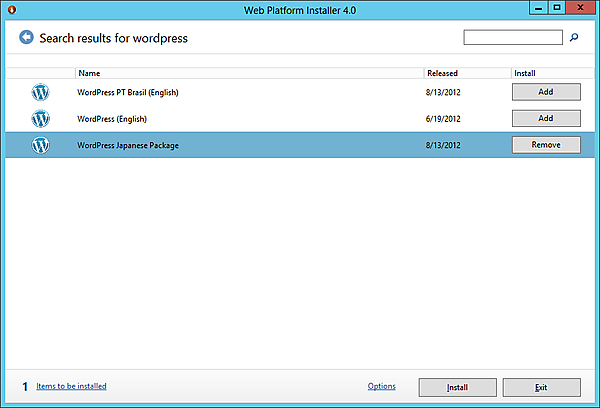Click the back arrow icon
The image size is (600, 408).
point(26,38)
